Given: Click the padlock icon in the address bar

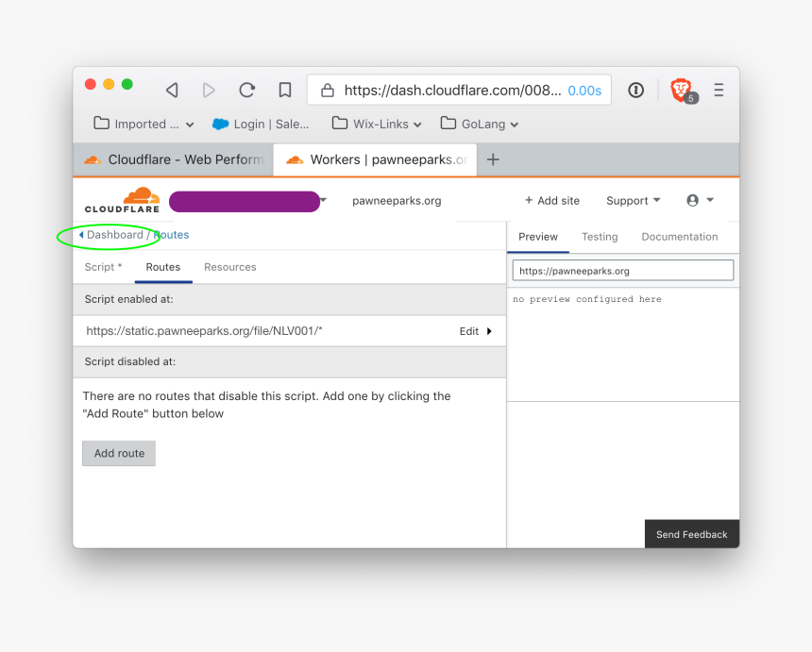Looking at the screenshot, I should [x=328, y=91].
